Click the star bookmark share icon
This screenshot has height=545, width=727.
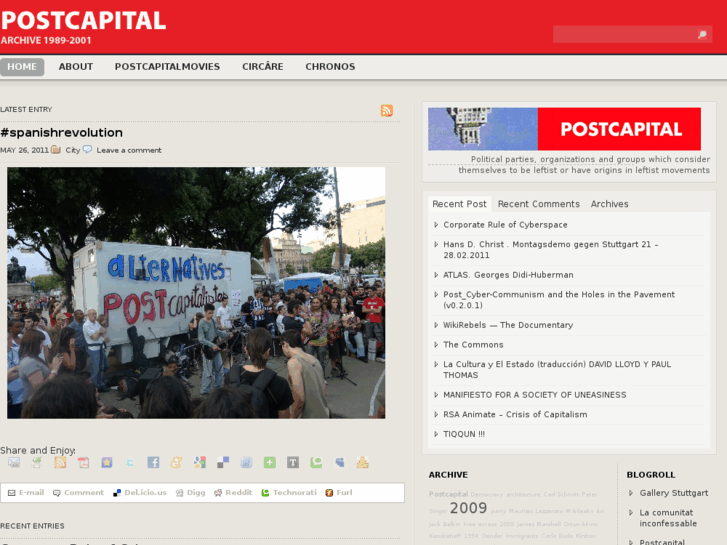(107, 462)
